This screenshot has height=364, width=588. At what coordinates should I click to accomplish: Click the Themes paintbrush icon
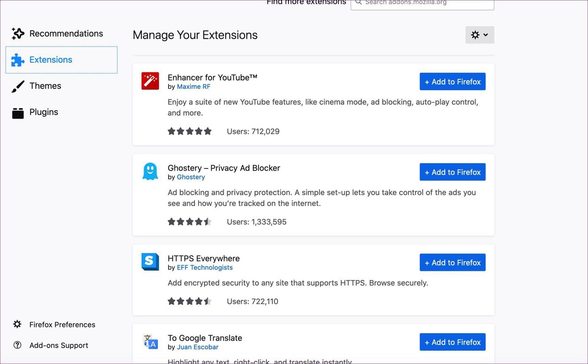(18, 86)
